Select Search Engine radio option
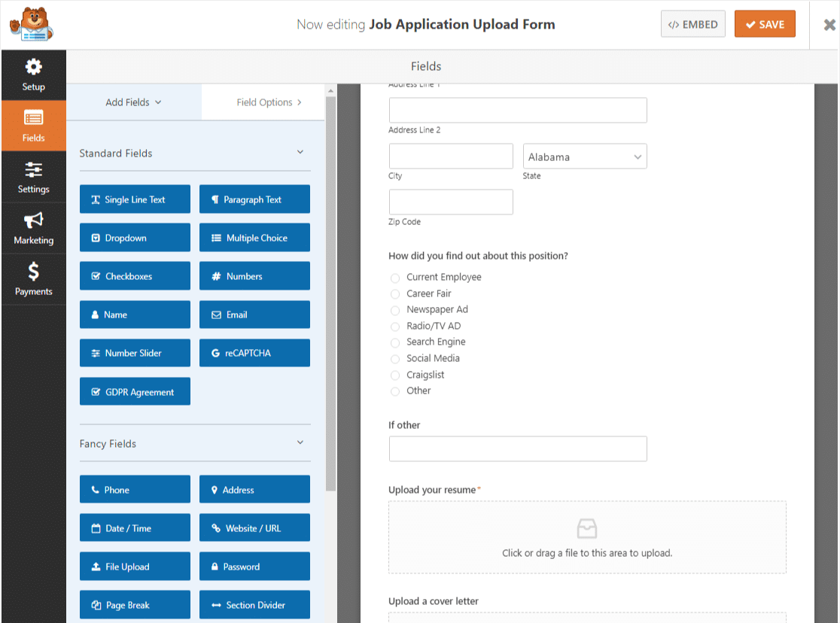 (395, 342)
